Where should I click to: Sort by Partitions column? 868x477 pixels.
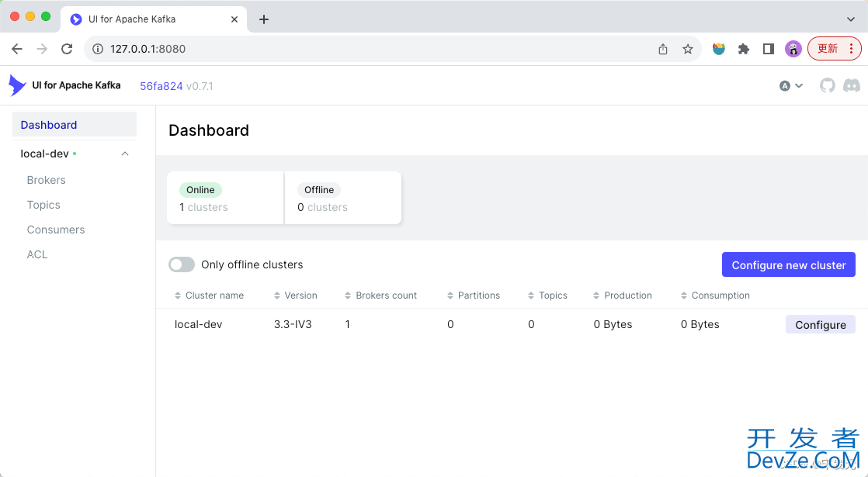[x=474, y=296]
